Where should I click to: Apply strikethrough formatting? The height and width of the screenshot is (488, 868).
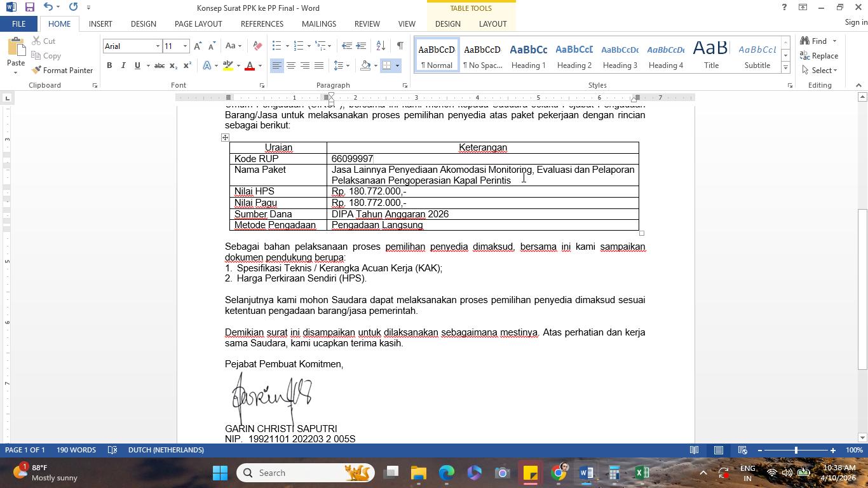point(159,66)
